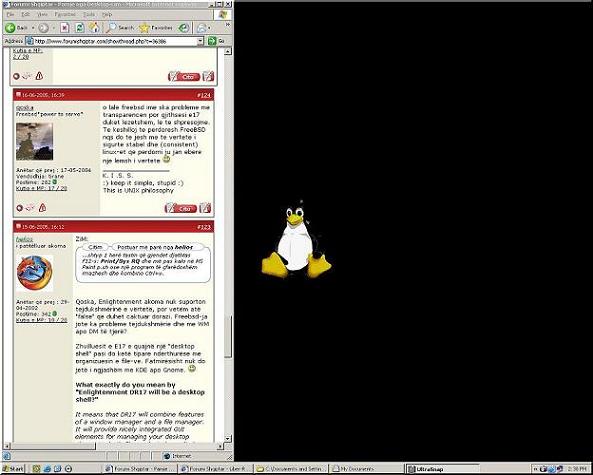
Task: Click Internet zone indicator in status bar
Action: pos(178,456)
